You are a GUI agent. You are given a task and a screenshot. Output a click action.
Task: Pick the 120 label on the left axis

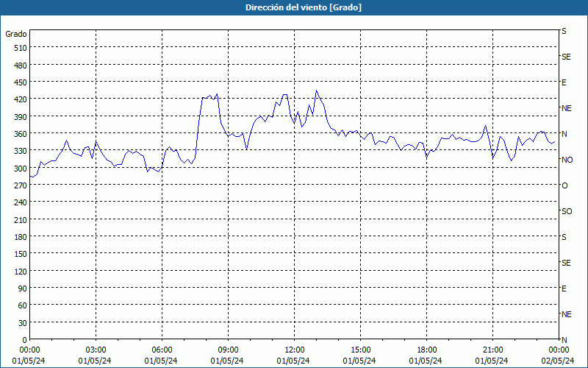point(21,272)
